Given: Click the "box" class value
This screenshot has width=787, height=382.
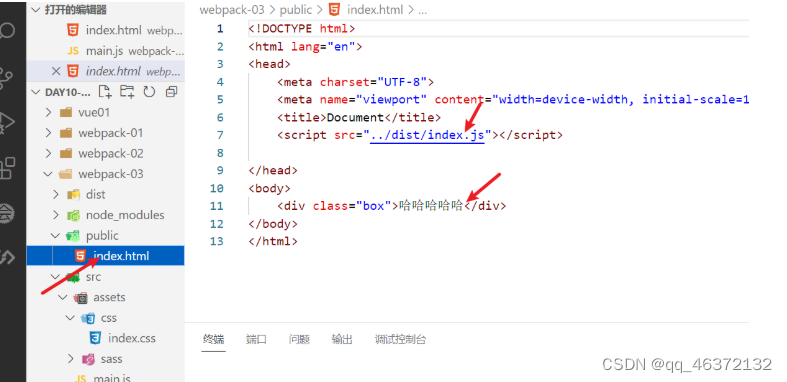Looking at the screenshot, I should click(373, 206).
